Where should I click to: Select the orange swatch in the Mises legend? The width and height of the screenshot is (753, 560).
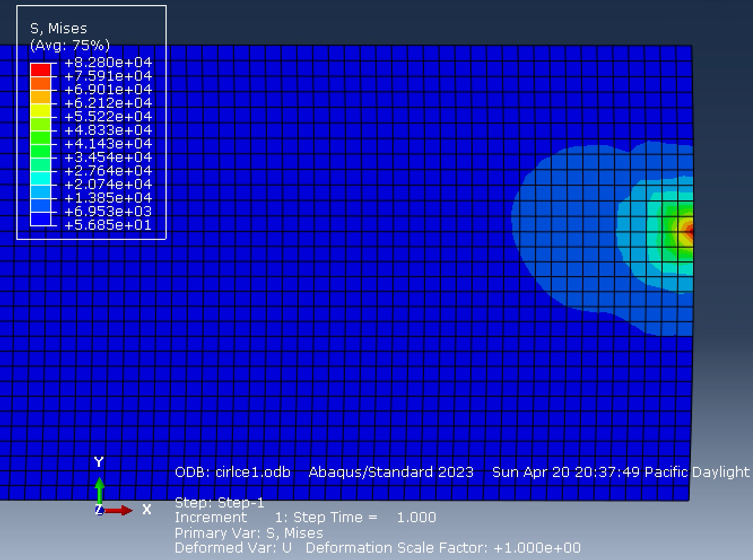[x=41, y=84]
